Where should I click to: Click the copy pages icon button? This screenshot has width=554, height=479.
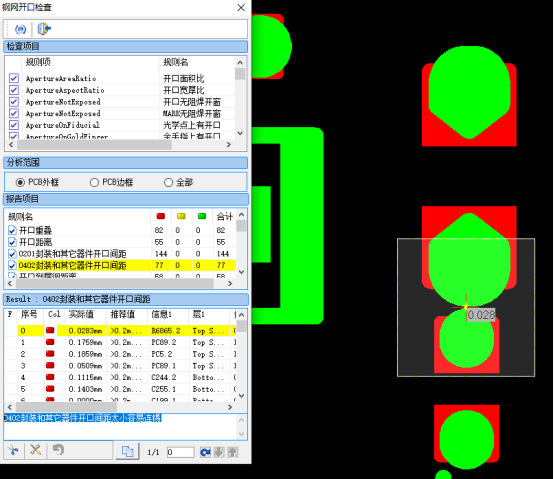pyautogui.click(x=128, y=451)
